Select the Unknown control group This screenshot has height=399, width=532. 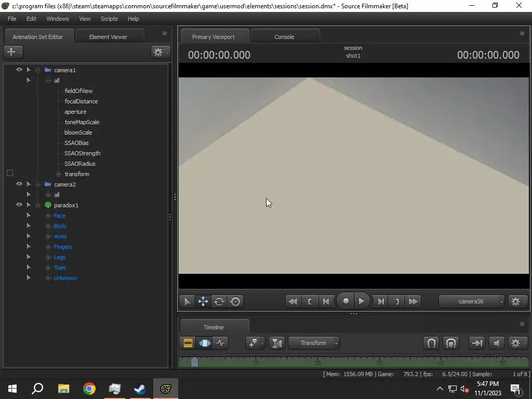coord(65,278)
